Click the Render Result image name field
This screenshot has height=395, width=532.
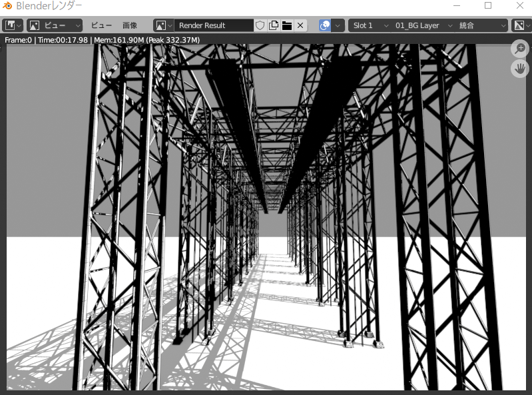point(214,25)
